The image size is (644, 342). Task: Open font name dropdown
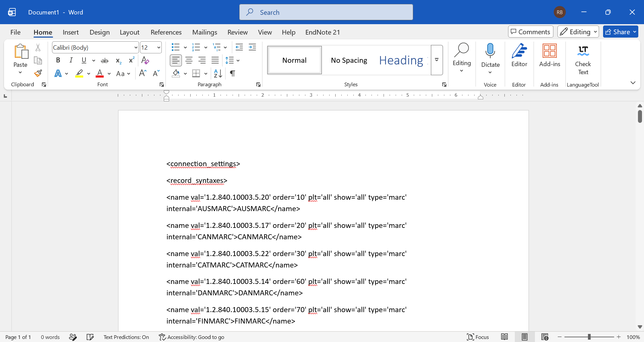coord(136,48)
